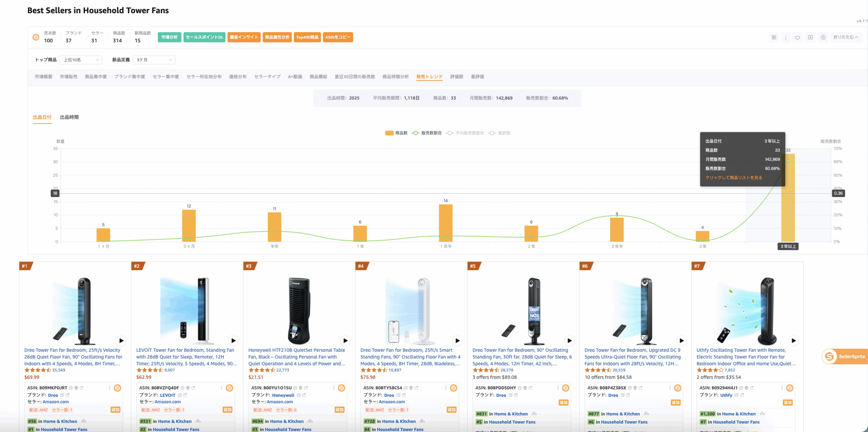The image size is (868, 432).
Task: Switch to the 価格分布 tab
Action: click(238, 77)
